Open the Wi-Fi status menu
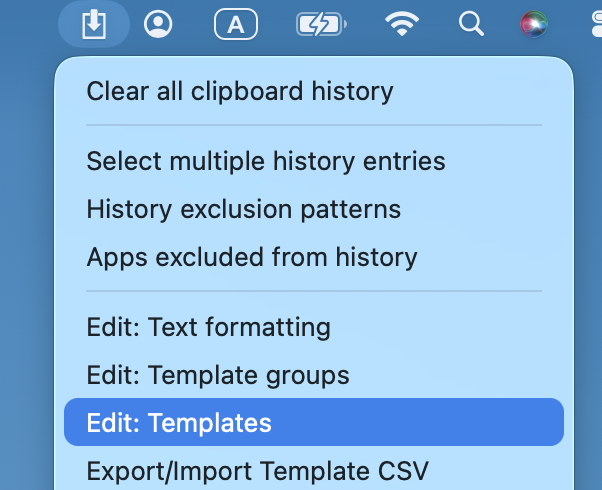This screenshot has width=602, height=490. point(402,24)
